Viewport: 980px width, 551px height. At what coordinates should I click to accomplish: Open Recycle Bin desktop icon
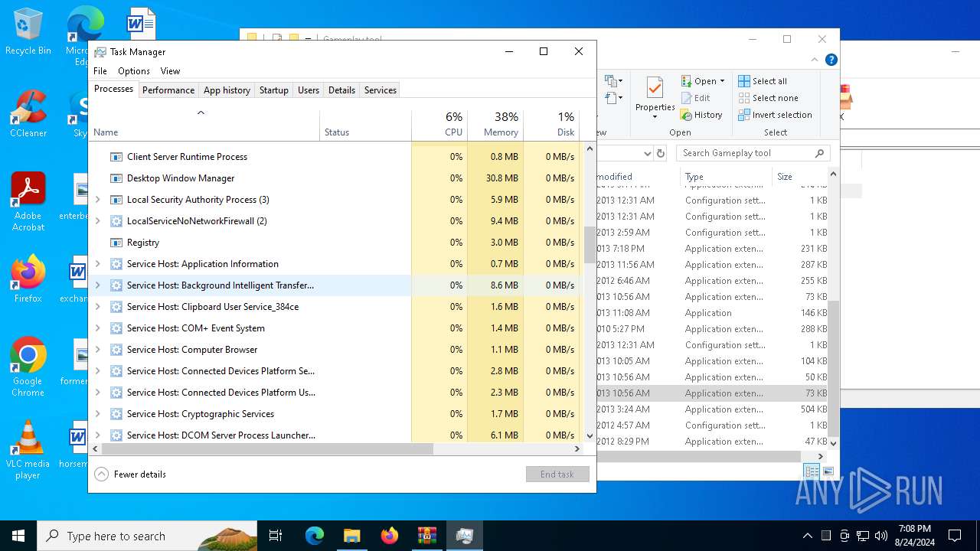pyautogui.click(x=28, y=31)
